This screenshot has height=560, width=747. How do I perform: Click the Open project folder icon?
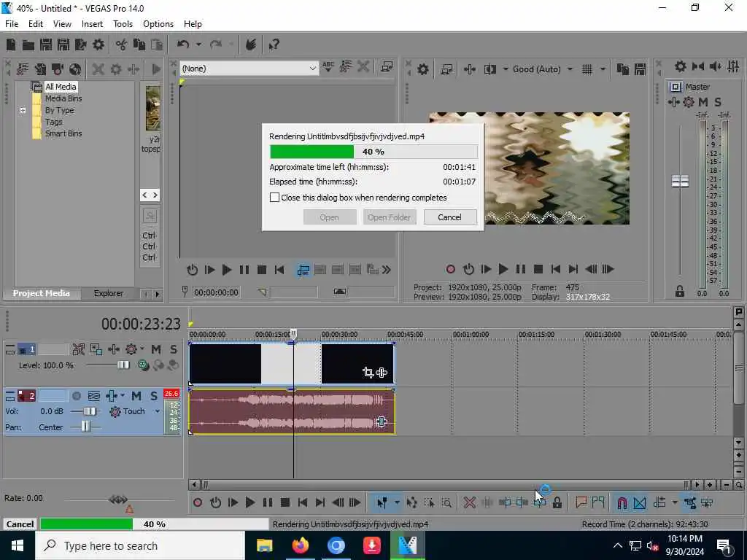click(28, 44)
